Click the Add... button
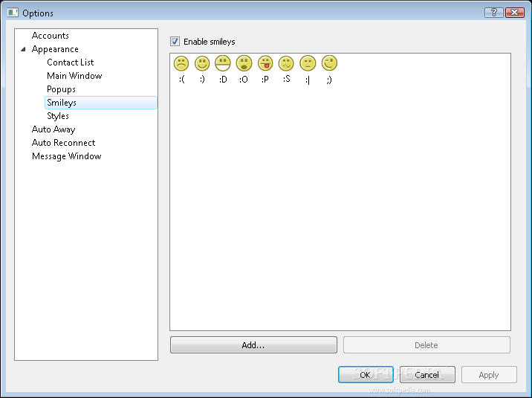The width and height of the screenshot is (532, 398). (x=253, y=345)
